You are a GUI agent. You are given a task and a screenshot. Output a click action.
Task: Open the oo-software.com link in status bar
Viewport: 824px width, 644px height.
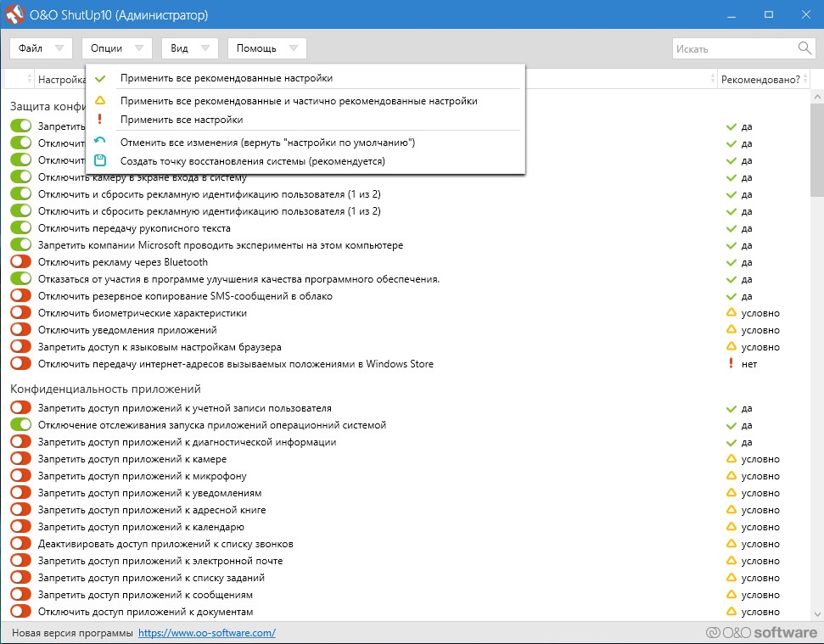coord(206,633)
